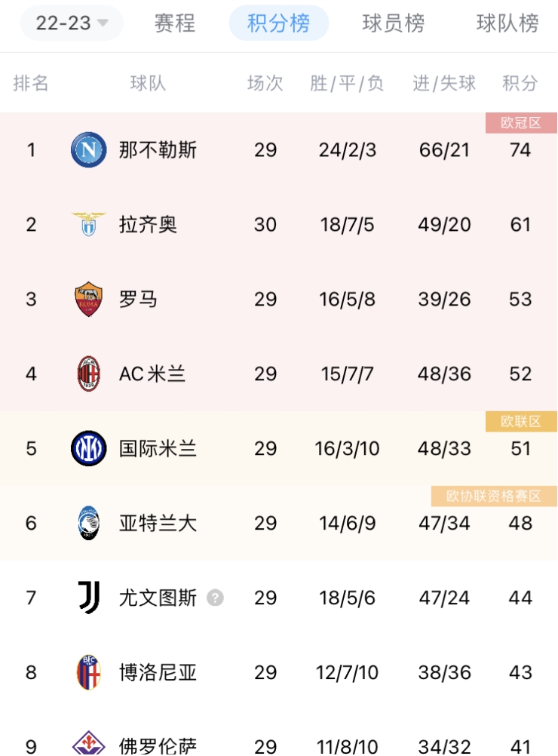Open the 球员榜 tab
The image size is (558, 756).
pos(393,23)
